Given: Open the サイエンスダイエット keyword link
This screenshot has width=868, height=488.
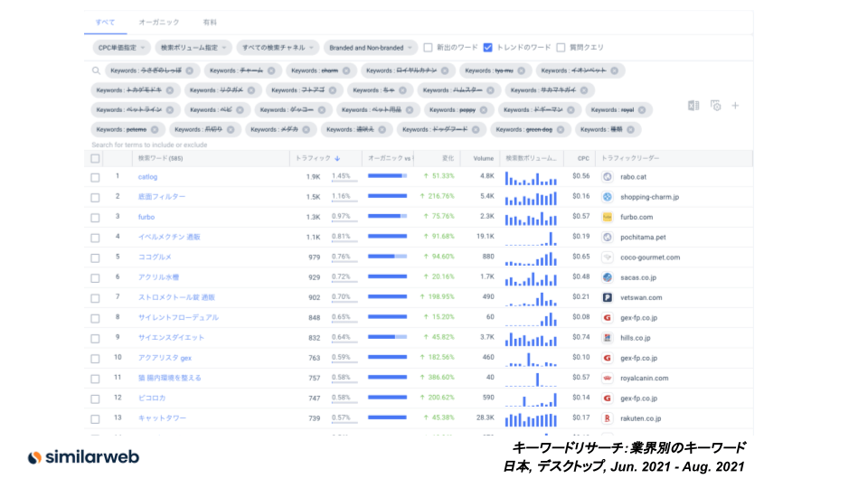Looking at the screenshot, I should tap(171, 337).
